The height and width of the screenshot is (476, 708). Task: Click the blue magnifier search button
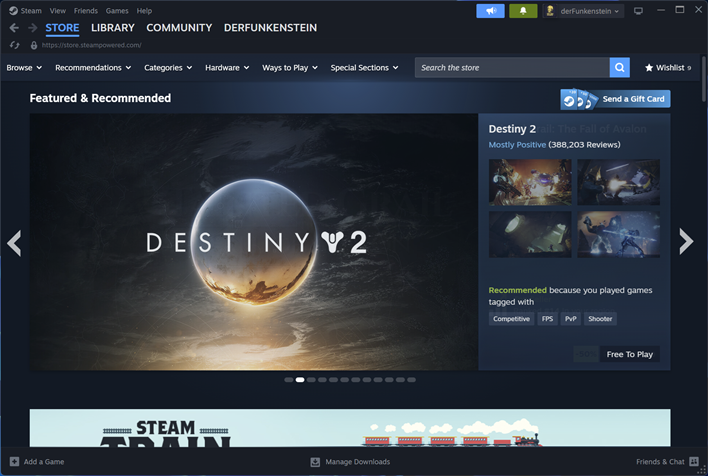620,68
